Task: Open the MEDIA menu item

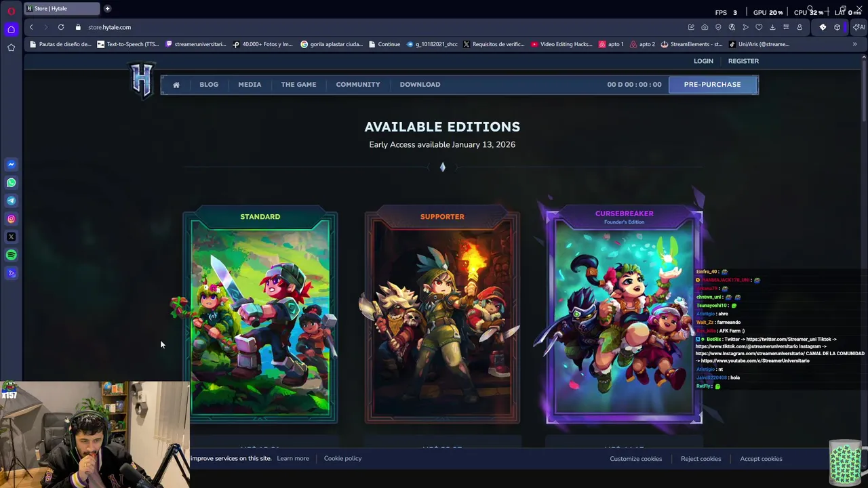Action: click(250, 84)
